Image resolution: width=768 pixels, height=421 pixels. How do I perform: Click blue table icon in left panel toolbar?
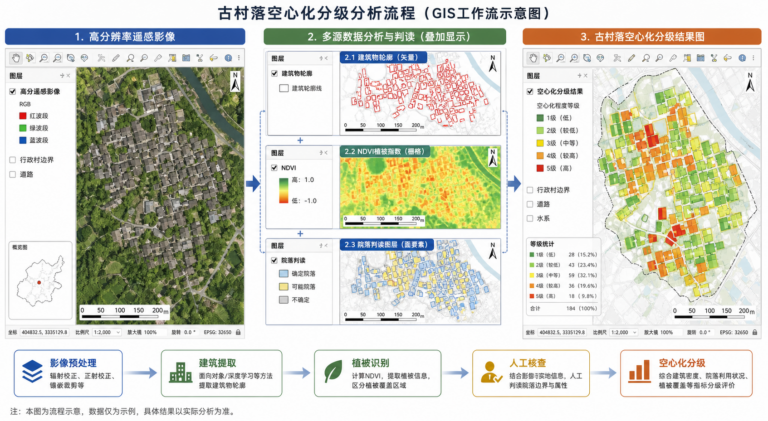click(186, 58)
